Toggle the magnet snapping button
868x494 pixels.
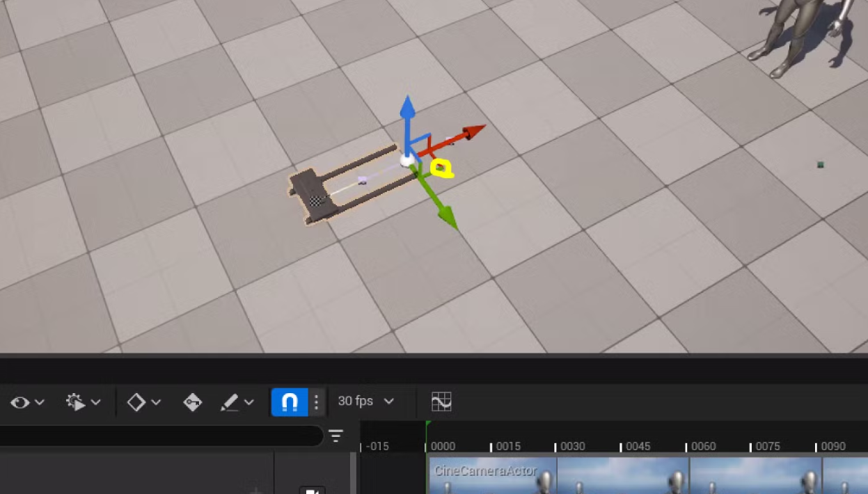[290, 402]
